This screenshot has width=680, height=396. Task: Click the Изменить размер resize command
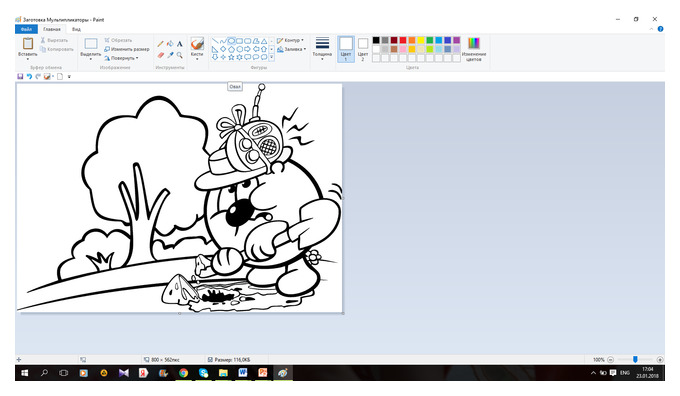point(127,49)
